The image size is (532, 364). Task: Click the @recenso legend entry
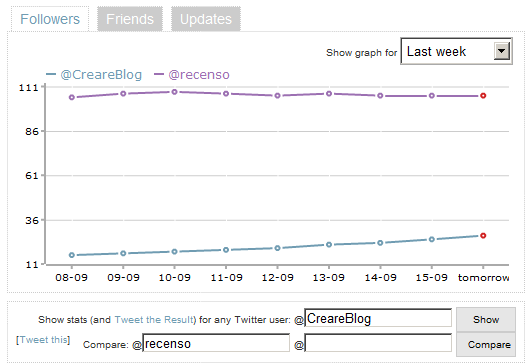click(192, 75)
